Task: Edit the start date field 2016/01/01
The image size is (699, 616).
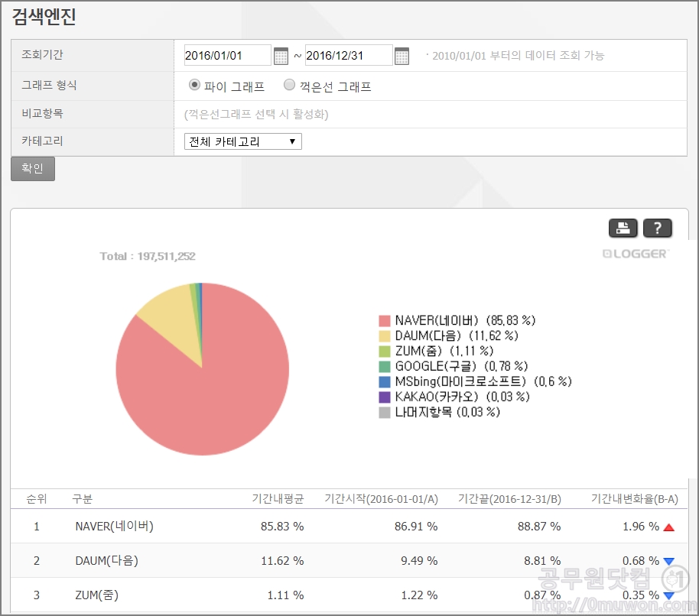Action: click(x=227, y=55)
